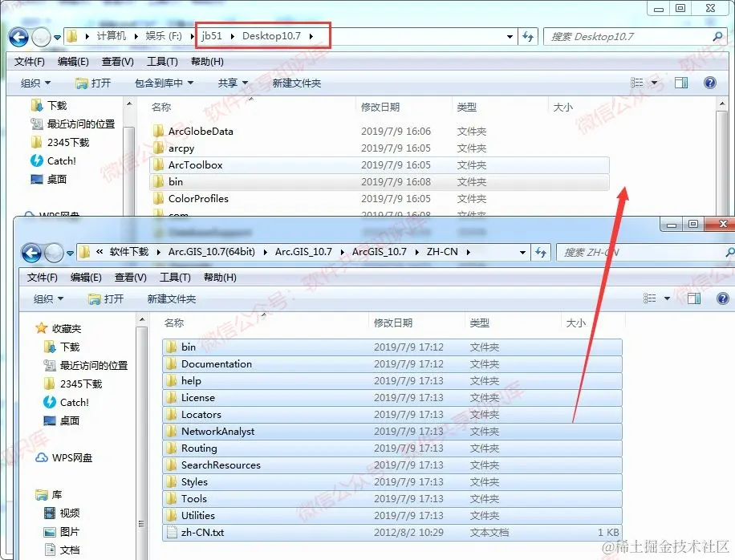
Task: Select the ArcToolbox folder
Action: 380,165
